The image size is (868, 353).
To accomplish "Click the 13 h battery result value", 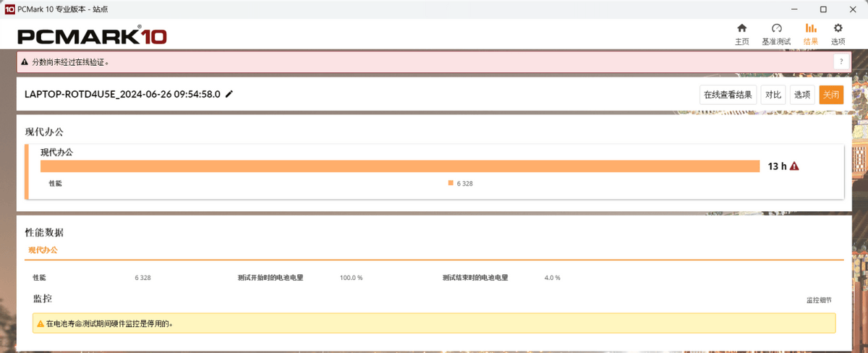I will [777, 166].
